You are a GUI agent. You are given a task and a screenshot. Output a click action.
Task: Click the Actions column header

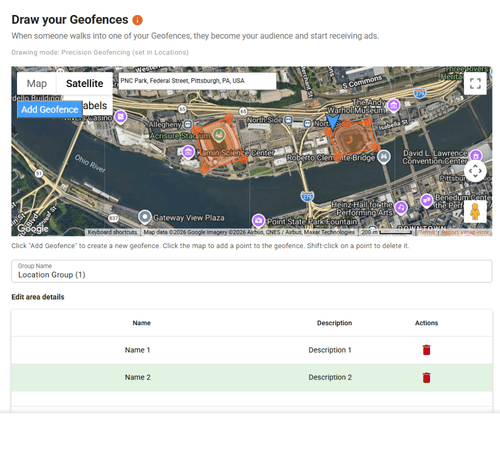pos(426,323)
